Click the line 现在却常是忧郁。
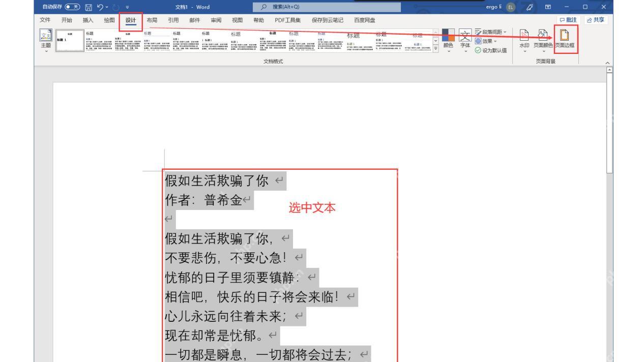 (x=214, y=336)
